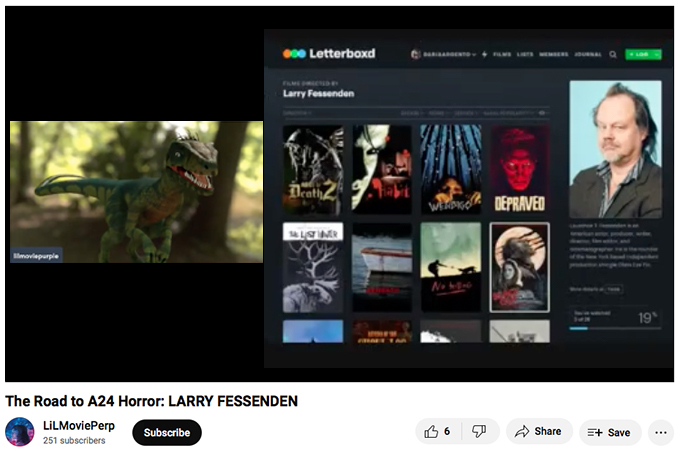The height and width of the screenshot is (456, 680).
Task: Open the three-dot more actions menu
Action: [659, 432]
